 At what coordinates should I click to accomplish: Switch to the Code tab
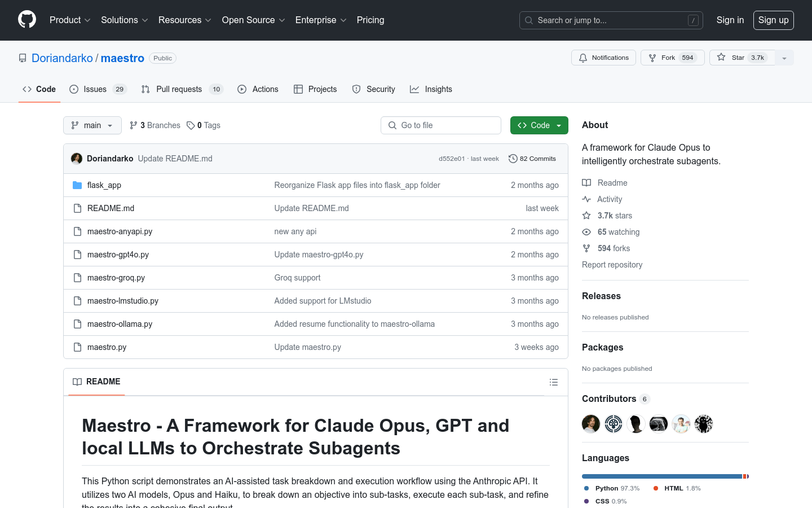coord(39,89)
